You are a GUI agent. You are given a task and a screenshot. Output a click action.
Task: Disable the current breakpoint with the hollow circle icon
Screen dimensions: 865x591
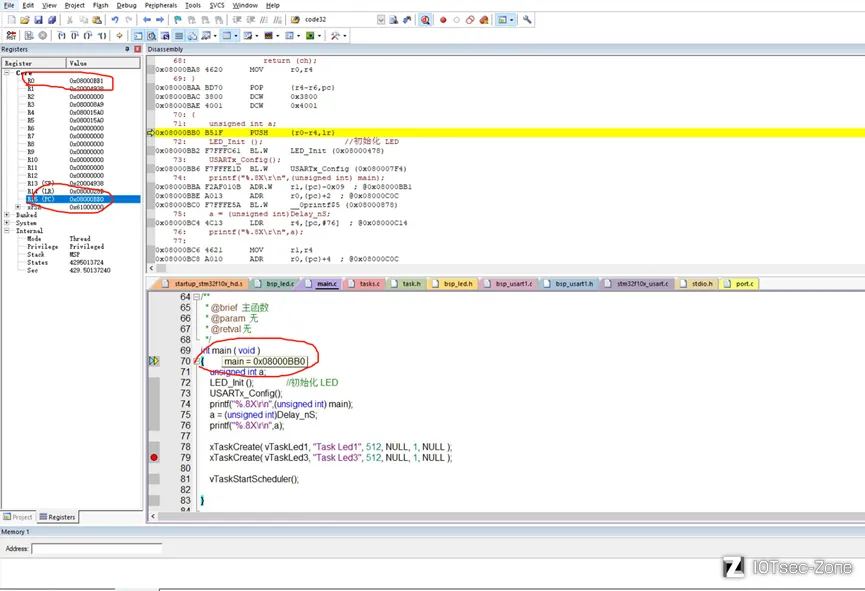click(457, 20)
